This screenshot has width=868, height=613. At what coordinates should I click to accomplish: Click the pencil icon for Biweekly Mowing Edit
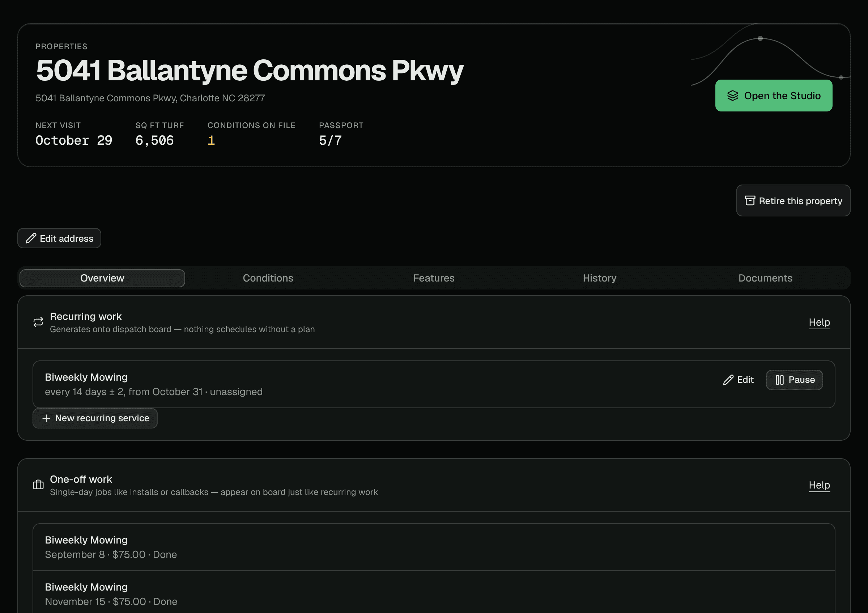[728, 380]
